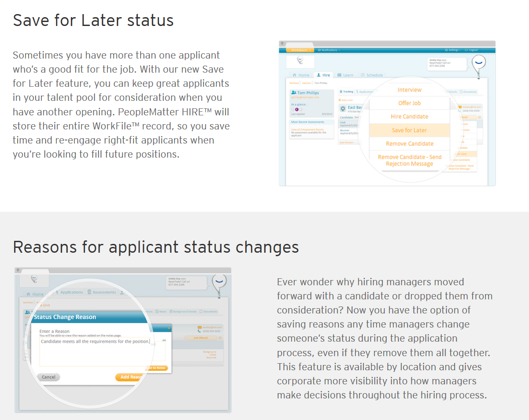Collapse East Bay unit via minus circle, upper screenshot
This screenshot has height=420, width=529.
pos(479,117)
